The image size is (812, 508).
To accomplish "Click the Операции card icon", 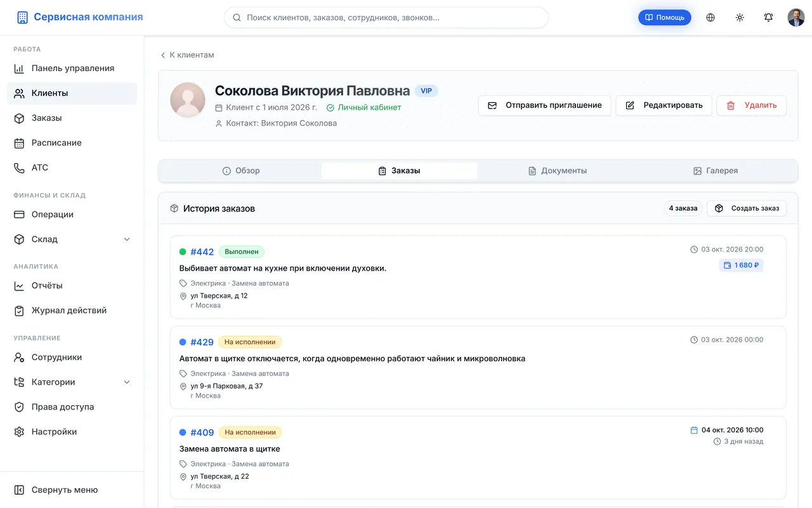I will coord(20,215).
